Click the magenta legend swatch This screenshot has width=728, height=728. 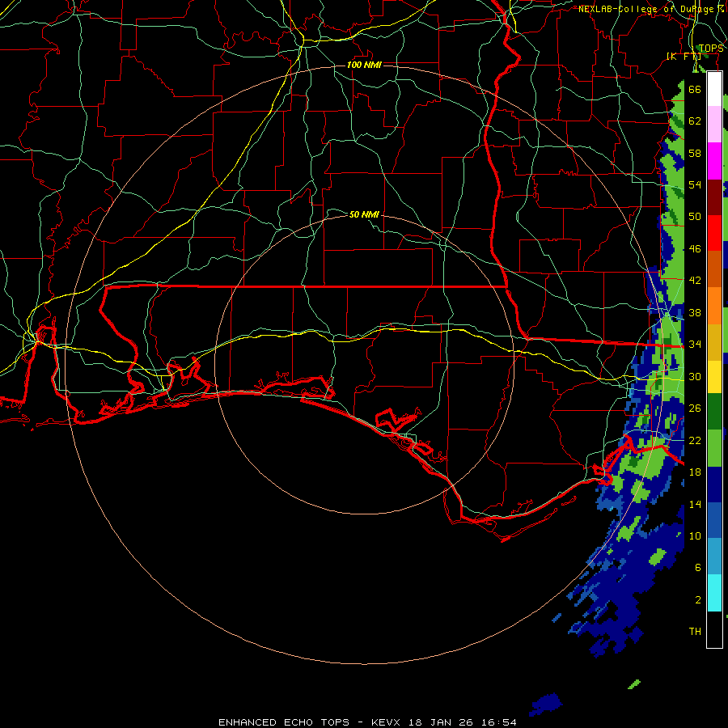[714, 161]
